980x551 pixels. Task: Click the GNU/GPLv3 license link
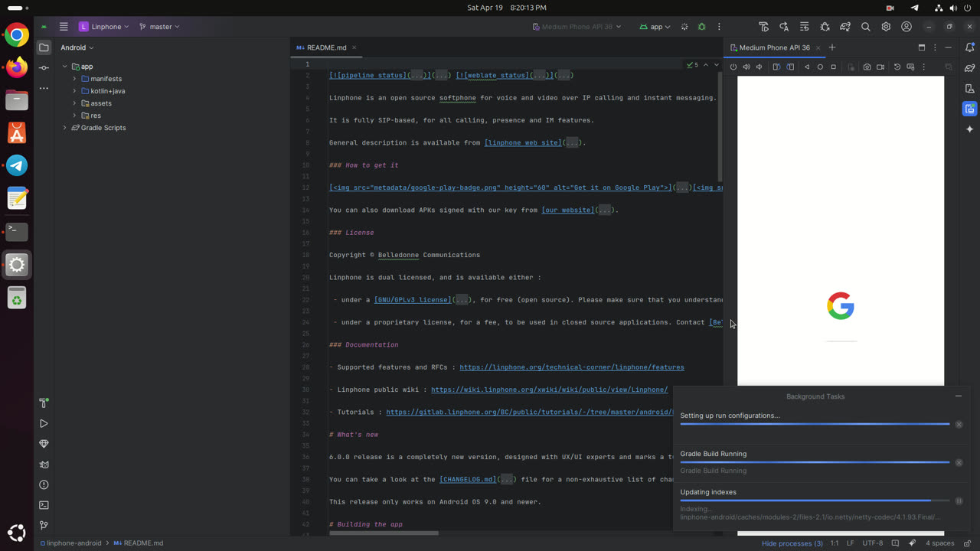pos(413,300)
